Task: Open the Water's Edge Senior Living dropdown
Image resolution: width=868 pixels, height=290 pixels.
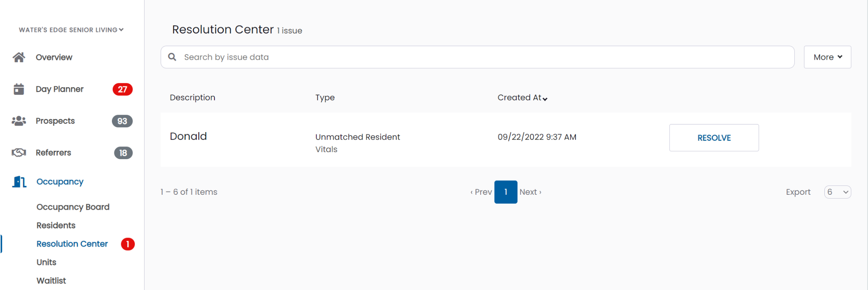Action: click(71, 30)
